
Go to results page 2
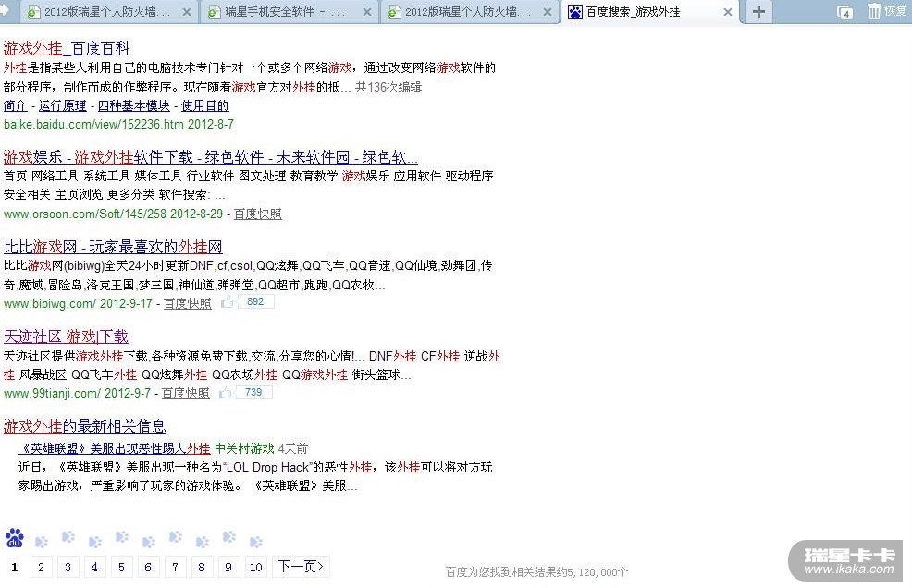(x=41, y=567)
